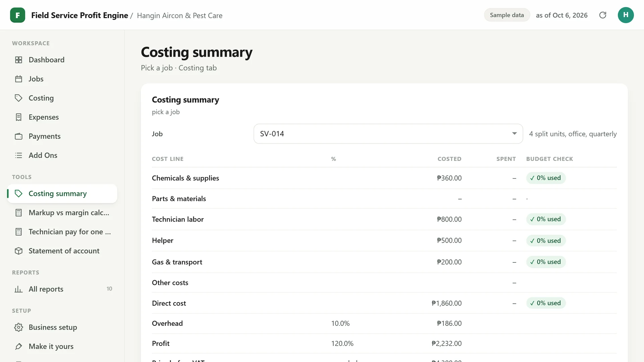Click the Helper ₱500.00 costed value
Image resolution: width=644 pixels, height=362 pixels.
[x=449, y=241]
